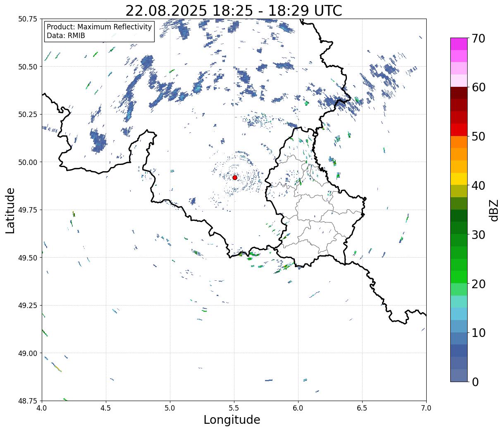Click colorbar tick label '0'
Viewport: 504px width, 430px height.
[x=475, y=382]
